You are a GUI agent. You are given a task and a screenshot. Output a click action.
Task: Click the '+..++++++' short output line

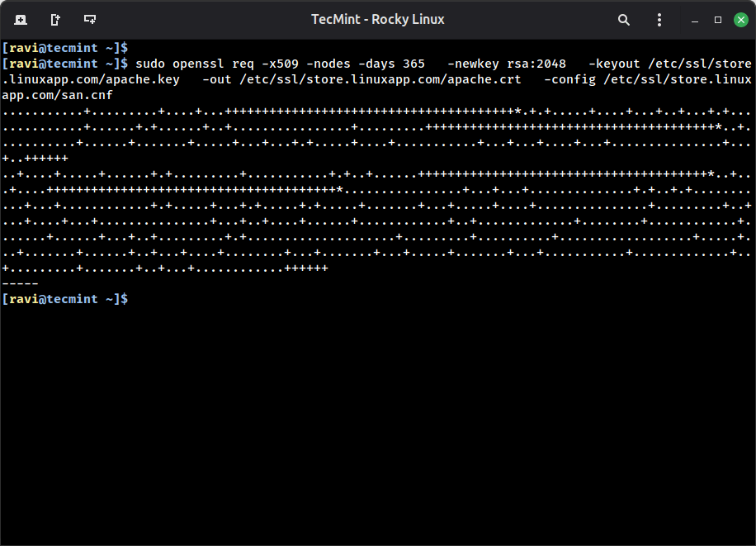[x=35, y=159]
